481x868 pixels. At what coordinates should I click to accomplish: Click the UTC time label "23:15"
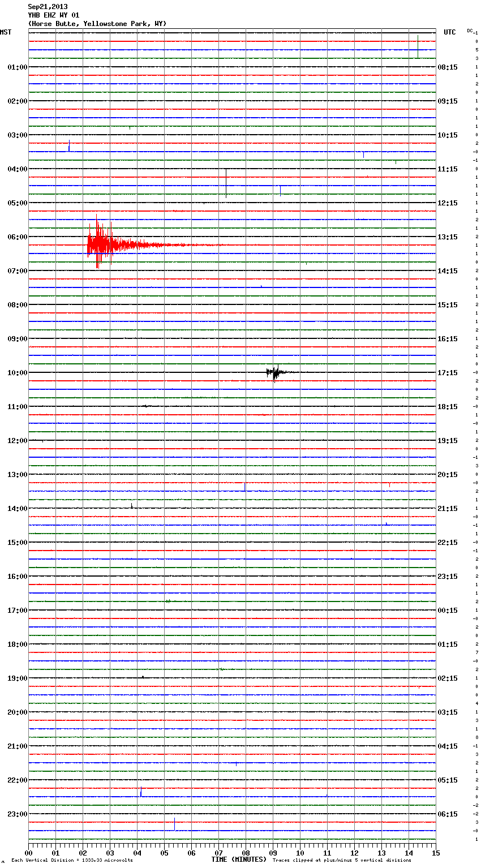[x=448, y=577]
